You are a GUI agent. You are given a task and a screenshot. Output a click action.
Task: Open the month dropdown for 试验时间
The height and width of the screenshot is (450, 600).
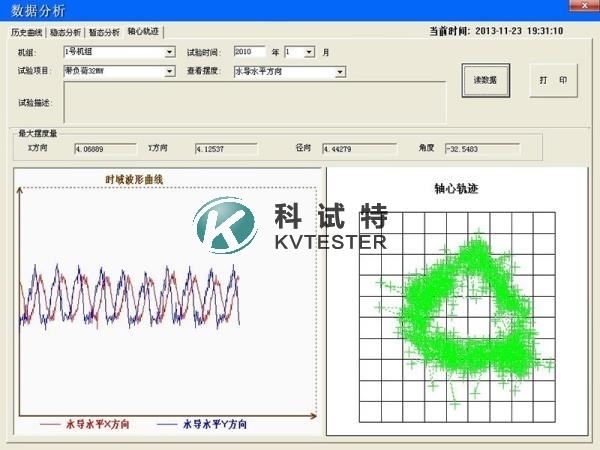point(309,51)
